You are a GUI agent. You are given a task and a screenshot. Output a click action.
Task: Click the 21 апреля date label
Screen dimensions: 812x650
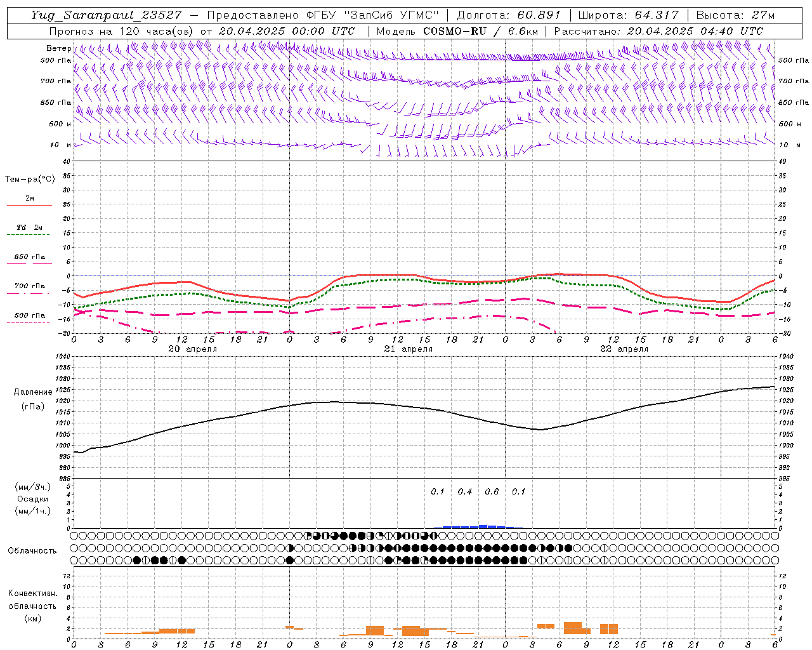[x=409, y=349]
